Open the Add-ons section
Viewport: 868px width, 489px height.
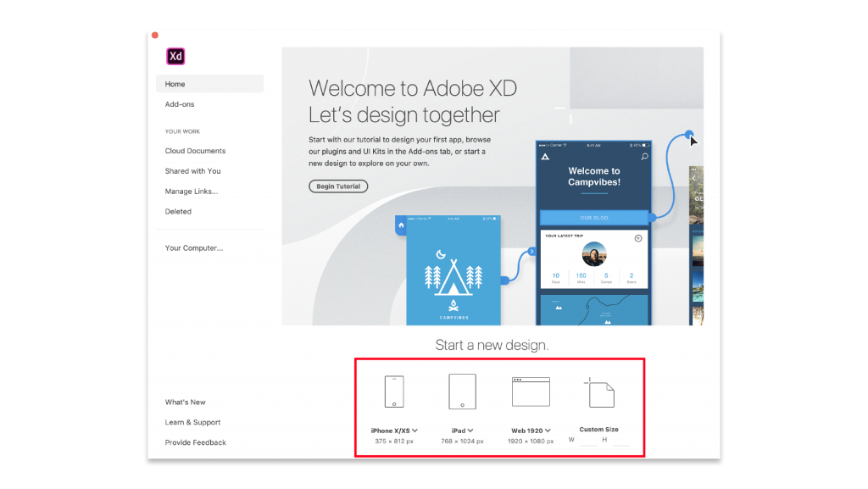coord(180,104)
